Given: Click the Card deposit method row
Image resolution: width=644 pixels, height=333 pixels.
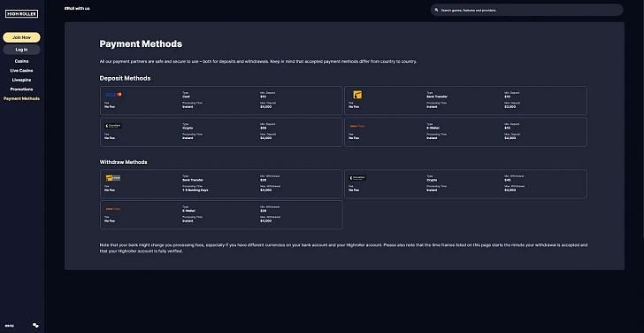Looking at the screenshot, I should [221, 100].
